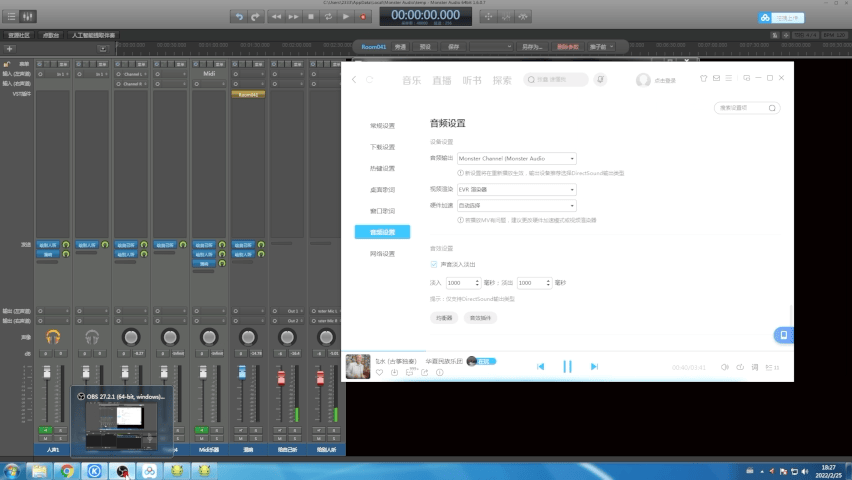Skip to next track in music player
The image size is (852, 480).
coord(594,366)
